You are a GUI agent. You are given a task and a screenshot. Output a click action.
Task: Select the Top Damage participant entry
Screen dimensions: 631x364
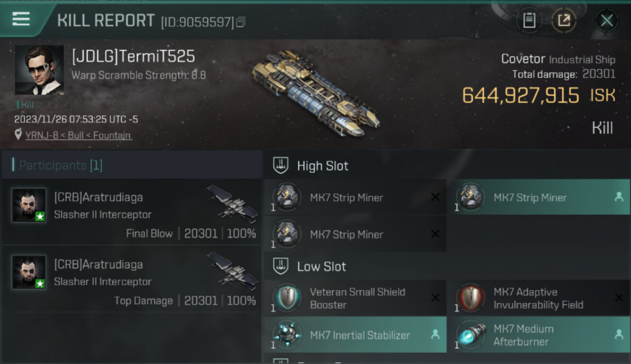pyautogui.click(x=132, y=279)
